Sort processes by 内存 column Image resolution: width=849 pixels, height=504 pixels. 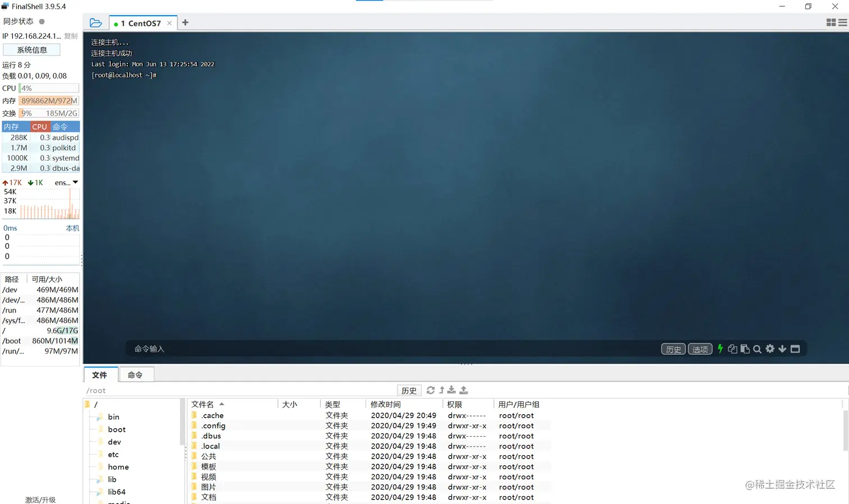click(15, 127)
